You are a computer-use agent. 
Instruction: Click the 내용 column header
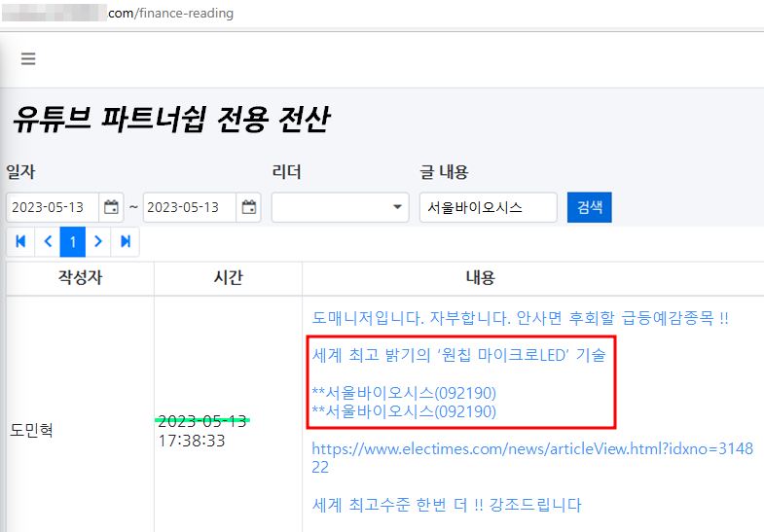pos(480,278)
